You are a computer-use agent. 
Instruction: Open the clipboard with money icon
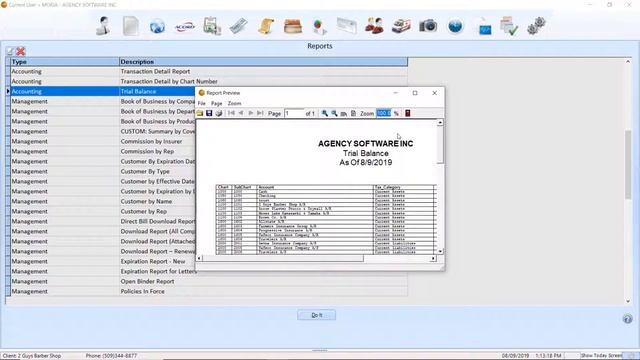tap(212, 26)
